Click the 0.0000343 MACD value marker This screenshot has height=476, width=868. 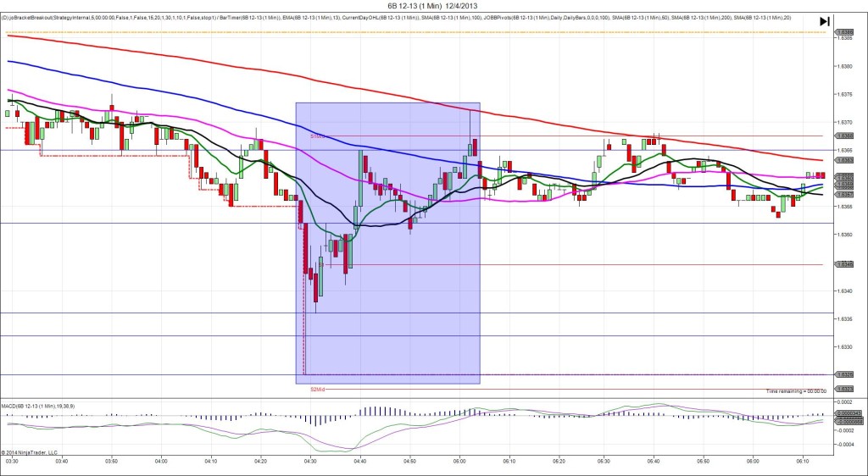[847, 413]
